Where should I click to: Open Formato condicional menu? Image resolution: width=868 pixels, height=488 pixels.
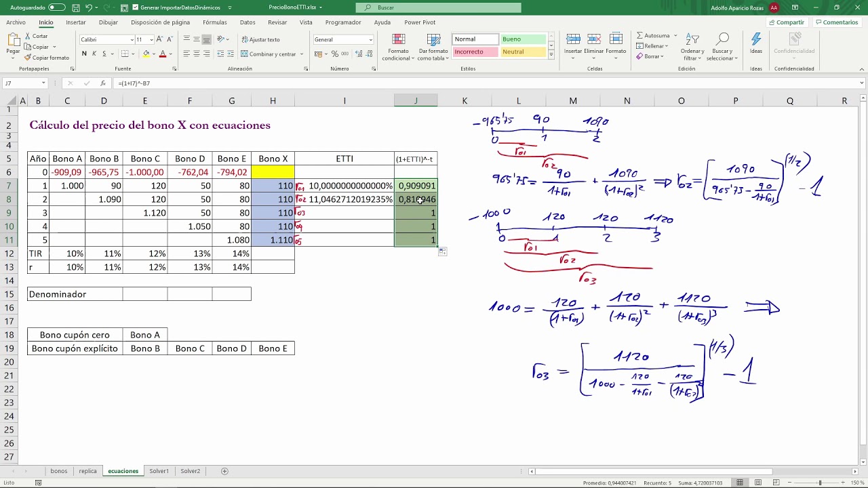(x=398, y=47)
